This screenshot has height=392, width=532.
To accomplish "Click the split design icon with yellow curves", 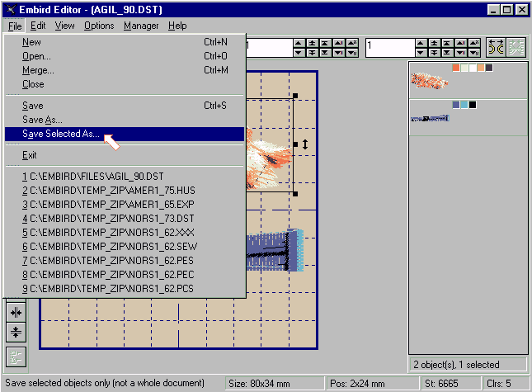I will coord(496,47).
